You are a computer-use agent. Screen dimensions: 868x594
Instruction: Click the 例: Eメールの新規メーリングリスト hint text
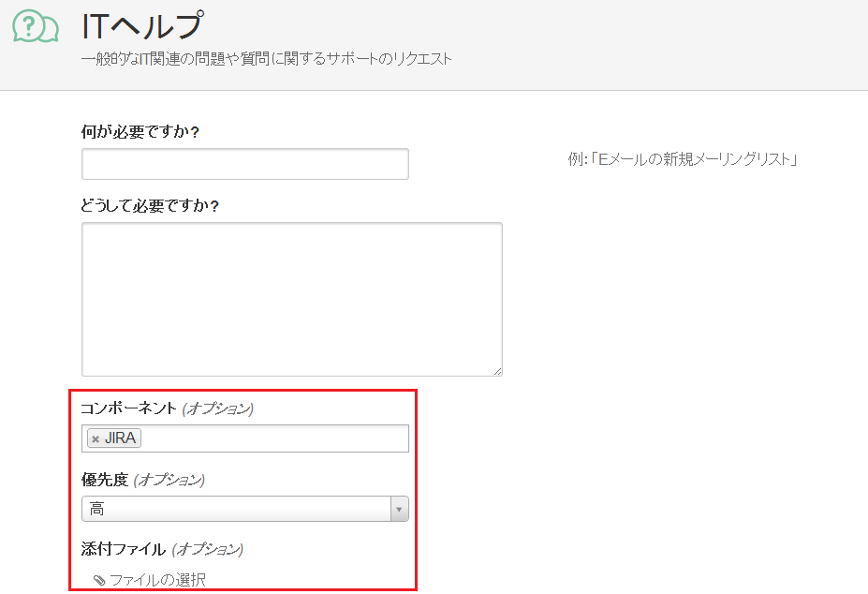(x=682, y=159)
